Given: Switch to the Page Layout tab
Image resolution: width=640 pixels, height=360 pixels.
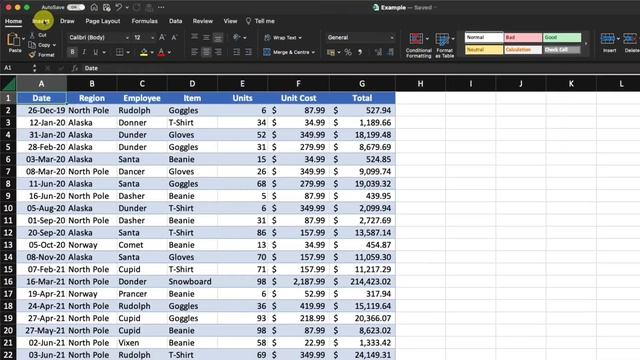Looking at the screenshot, I should click(102, 21).
